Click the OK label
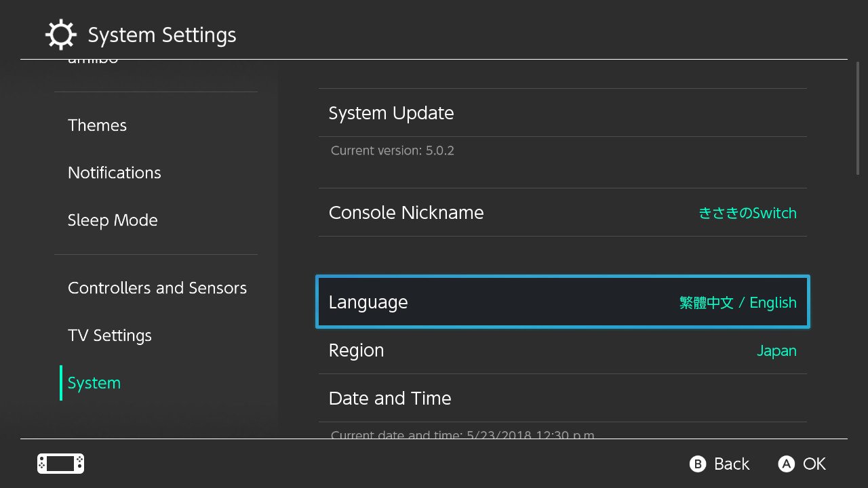The width and height of the screenshot is (868, 488). coord(814,464)
